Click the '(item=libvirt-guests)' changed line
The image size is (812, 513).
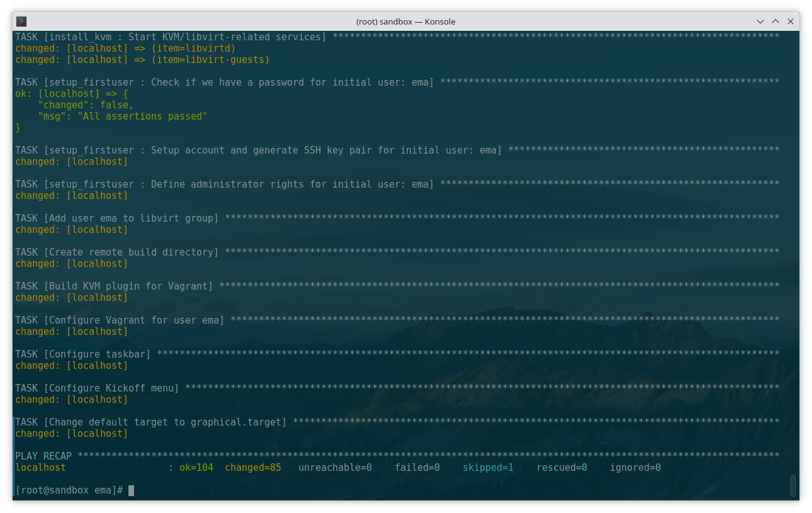pyautogui.click(x=142, y=60)
